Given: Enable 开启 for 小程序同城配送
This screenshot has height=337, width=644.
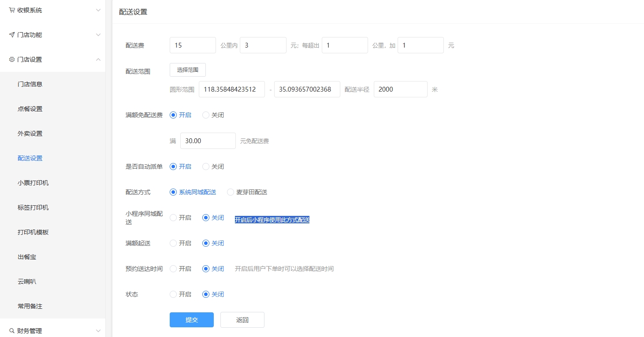Looking at the screenshot, I should pyautogui.click(x=173, y=218).
